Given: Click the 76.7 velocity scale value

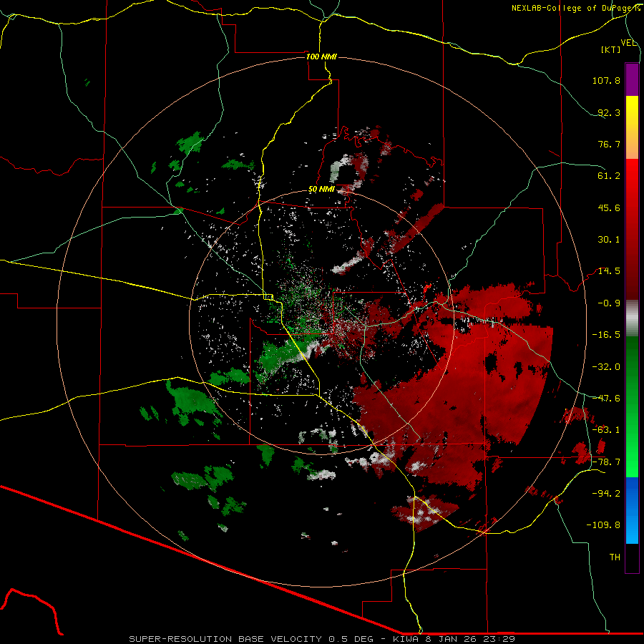Looking at the screenshot, I should [609, 144].
